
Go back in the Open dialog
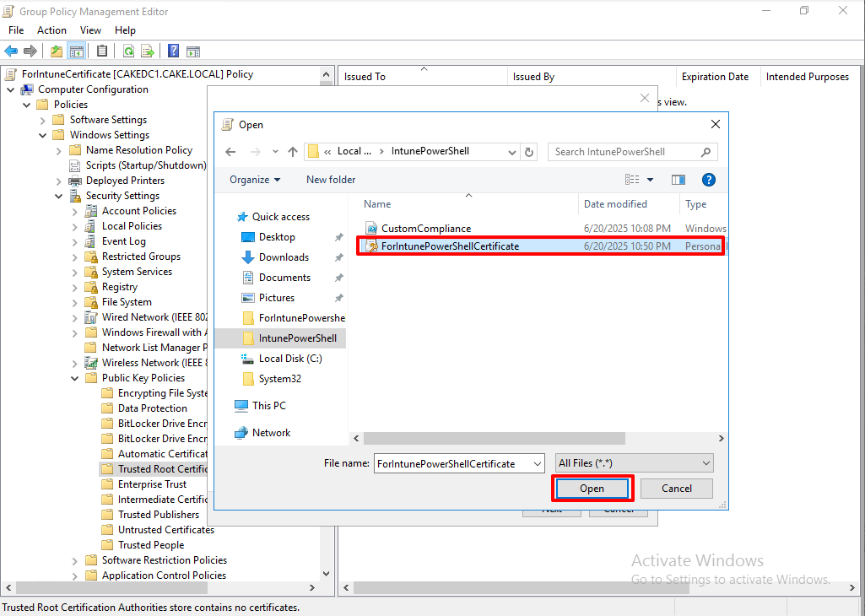(x=230, y=152)
